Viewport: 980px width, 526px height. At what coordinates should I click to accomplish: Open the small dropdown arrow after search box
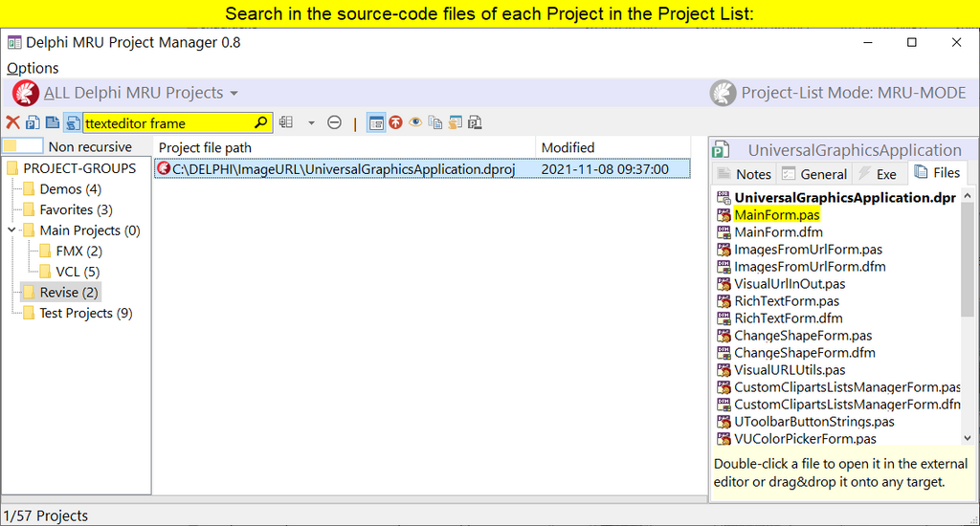pyautogui.click(x=311, y=122)
